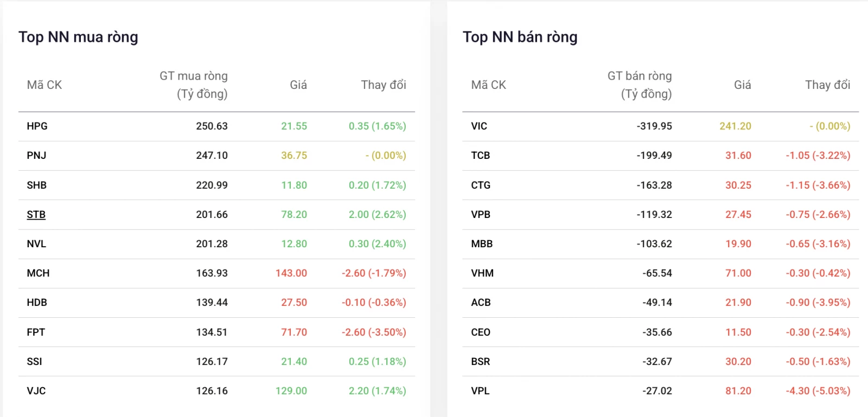The height and width of the screenshot is (417, 868).
Task: Open the MBB stock code
Action: (482, 244)
